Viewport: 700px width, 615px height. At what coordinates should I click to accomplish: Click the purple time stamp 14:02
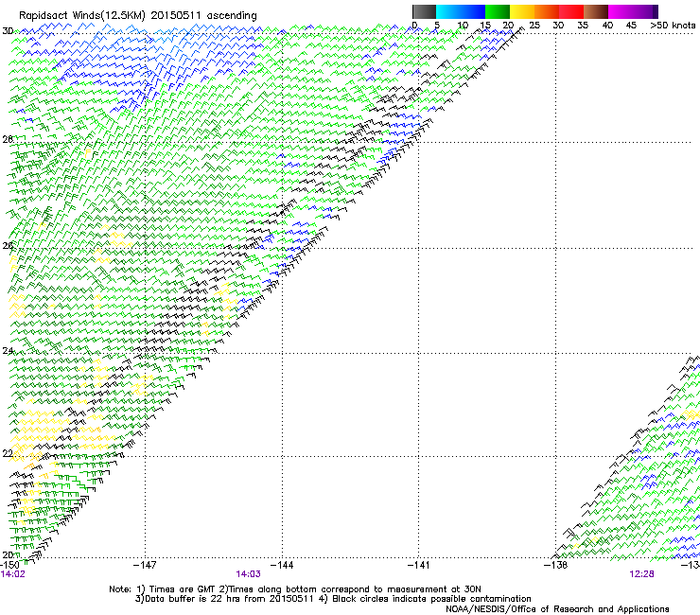13,574
